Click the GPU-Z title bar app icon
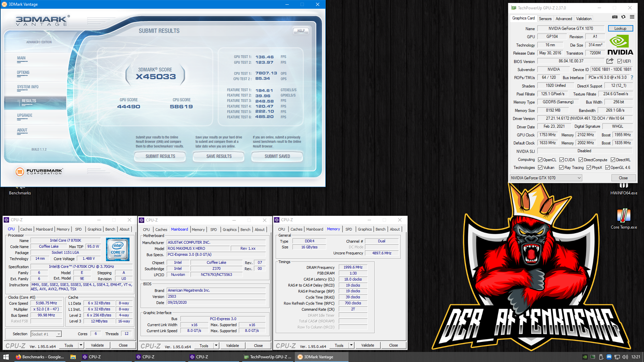Image resolution: width=644 pixels, height=362 pixels. 514,8
